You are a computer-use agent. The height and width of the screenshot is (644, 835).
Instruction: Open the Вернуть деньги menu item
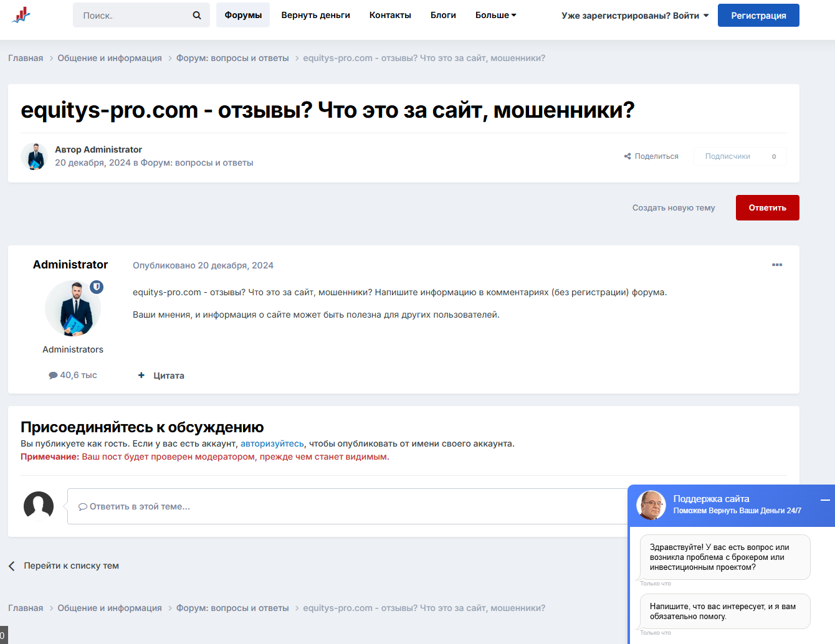tap(315, 15)
